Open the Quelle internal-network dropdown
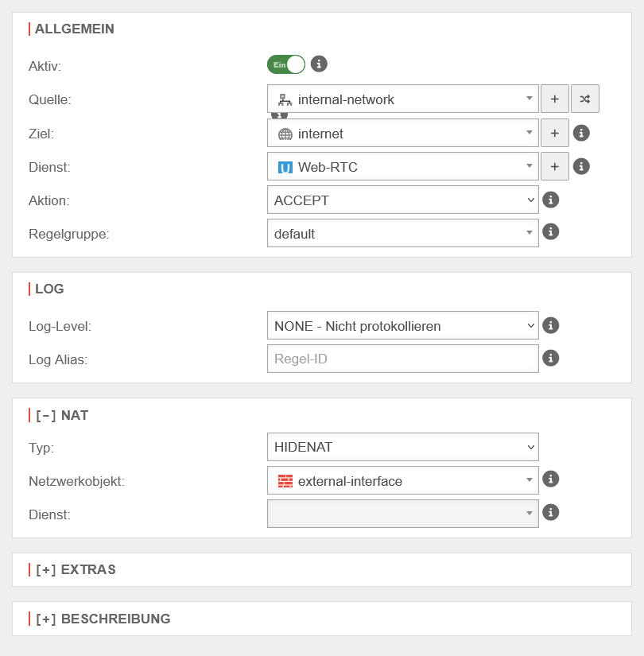Viewport: 644px width, 656px height. click(x=402, y=99)
